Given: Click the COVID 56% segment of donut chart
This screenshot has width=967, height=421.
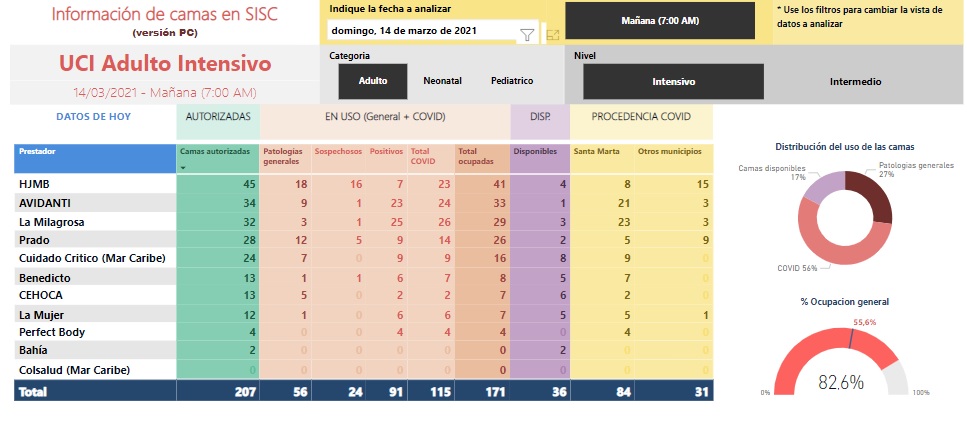Looking at the screenshot, I should pyautogui.click(x=812, y=229).
